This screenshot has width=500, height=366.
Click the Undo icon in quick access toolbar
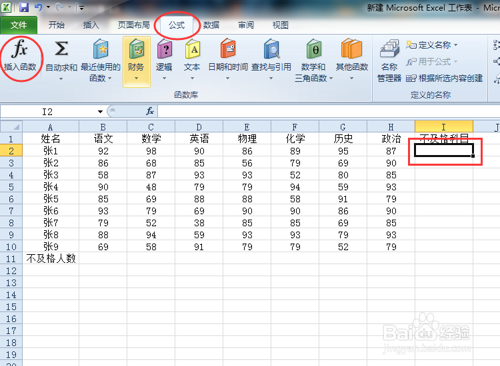[x=38, y=7]
